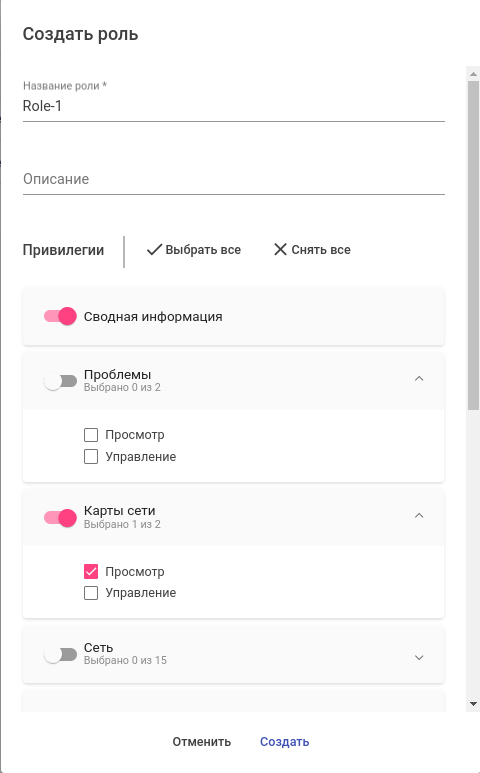Disable the Карты сети toggle switch

[x=60, y=518]
